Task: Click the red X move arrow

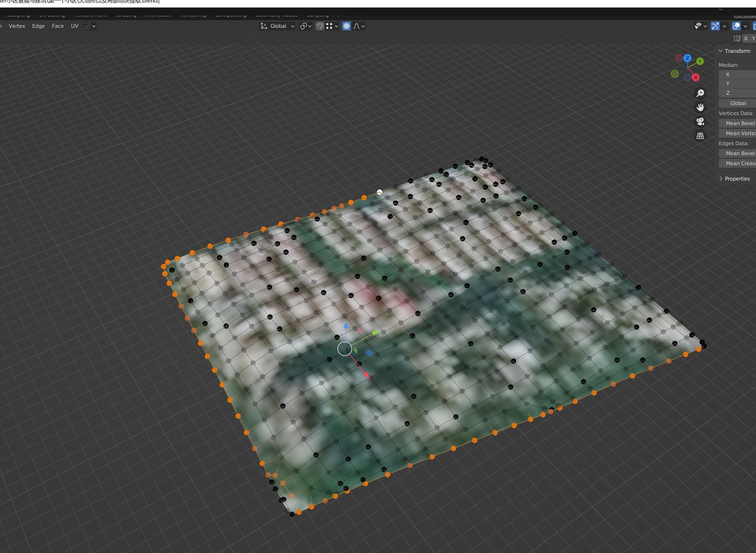Action: 366,375
